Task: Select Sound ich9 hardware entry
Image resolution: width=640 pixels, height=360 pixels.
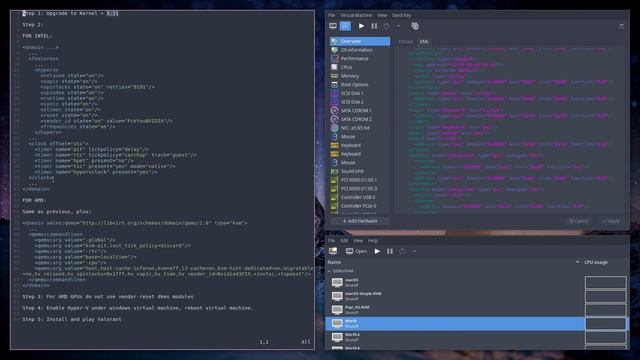Action: [x=360, y=171]
